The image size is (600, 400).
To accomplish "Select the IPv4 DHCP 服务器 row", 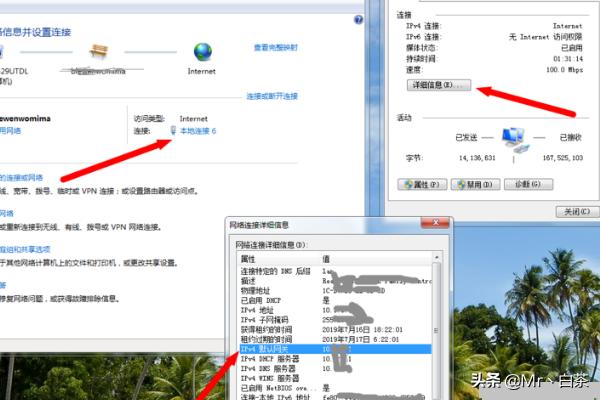I will [x=335, y=359].
